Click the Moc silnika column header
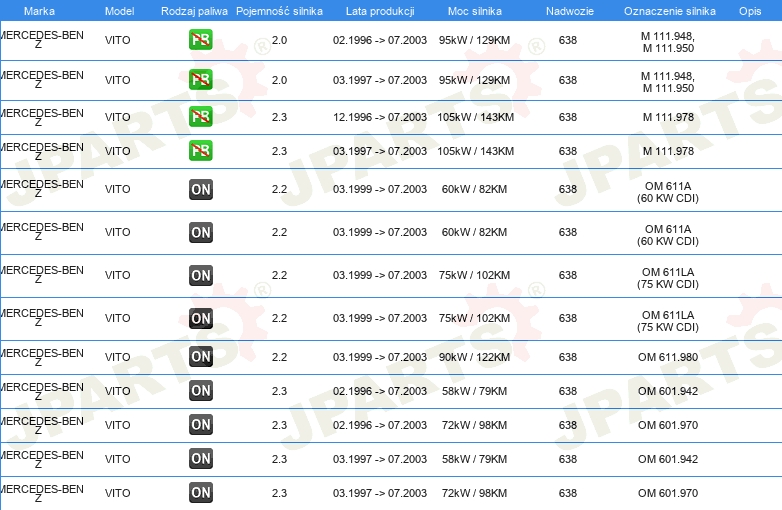Viewport: 782px width, 510px height. point(475,11)
